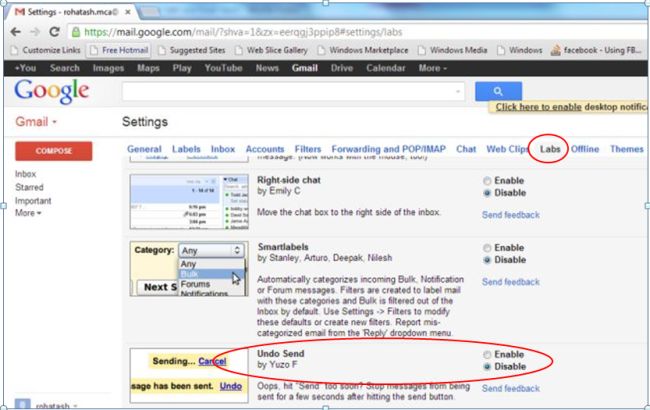The height and width of the screenshot is (410, 650).
Task: Switch to the General settings tab
Action: pyautogui.click(x=144, y=149)
